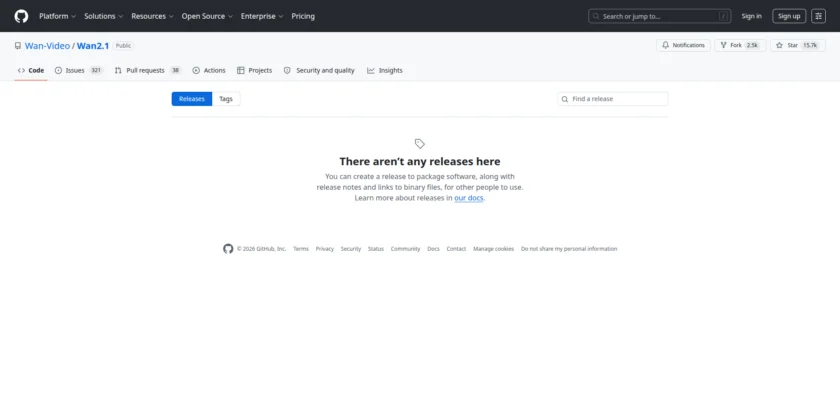Switch to the Pull requests tab
The height and width of the screenshot is (412, 840).
pyautogui.click(x=148, y=70)
